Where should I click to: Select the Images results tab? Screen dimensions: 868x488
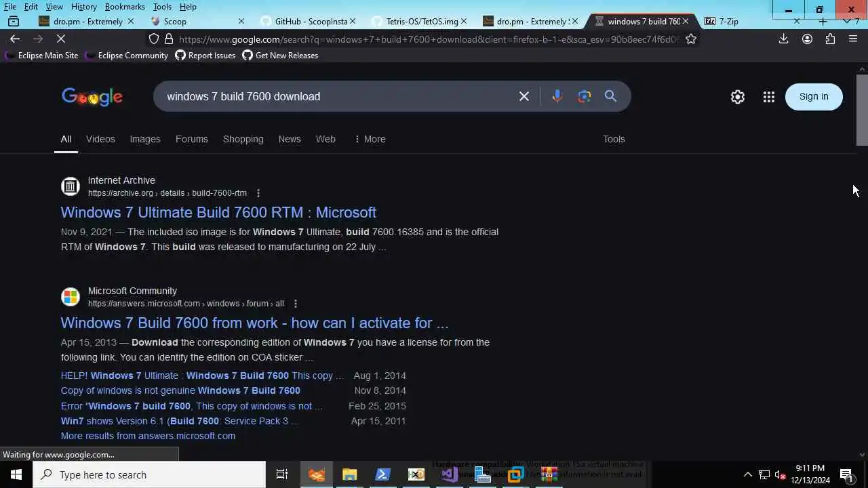(x=145, y=139)
